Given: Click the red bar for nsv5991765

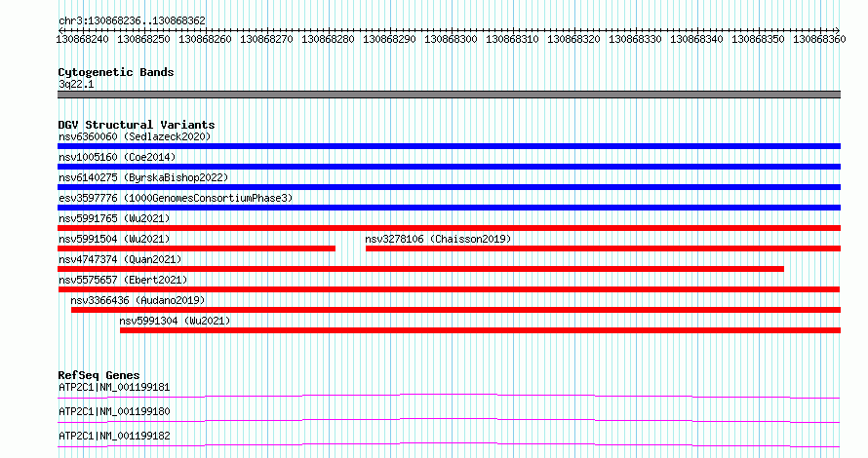Looking at the screenshot, I should point(449,228).
